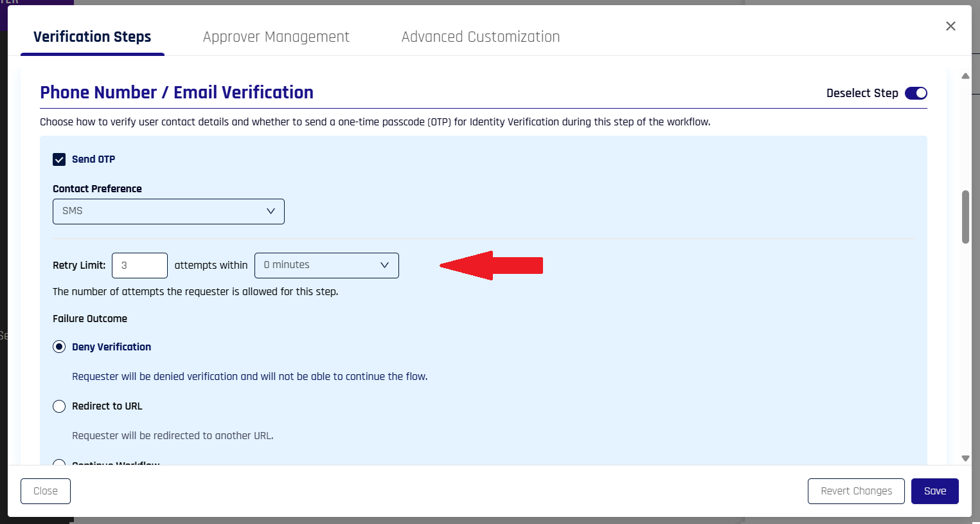
Task: Click the vertical scrollbar thumb
Action: click(965, 217)
